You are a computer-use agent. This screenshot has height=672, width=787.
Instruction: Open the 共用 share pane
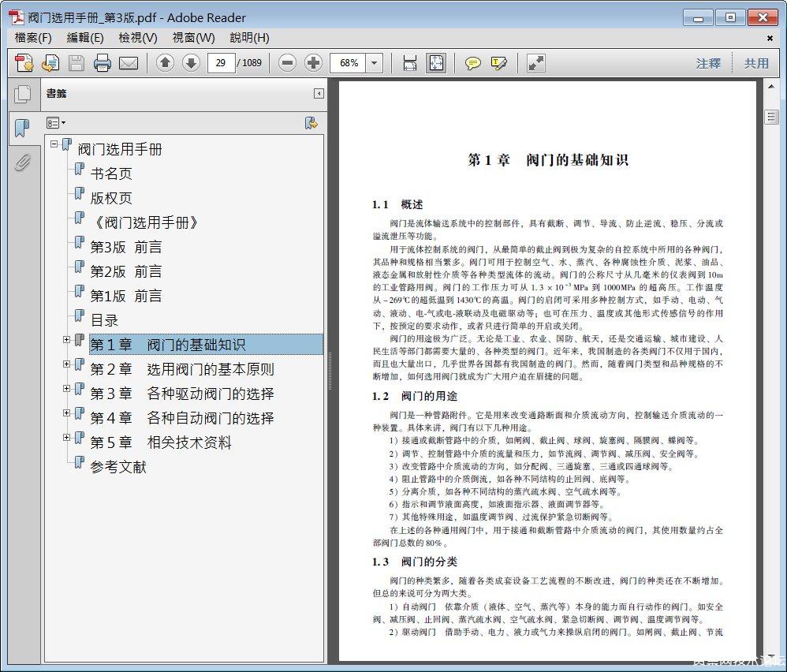click(756, 63)
